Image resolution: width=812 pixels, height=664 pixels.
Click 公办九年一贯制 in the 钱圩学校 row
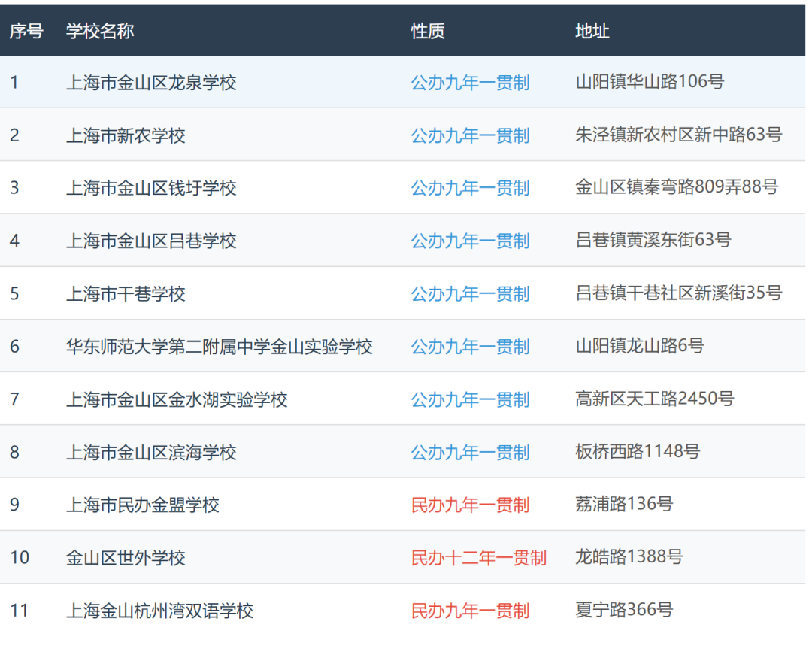[x=470, y=188]
